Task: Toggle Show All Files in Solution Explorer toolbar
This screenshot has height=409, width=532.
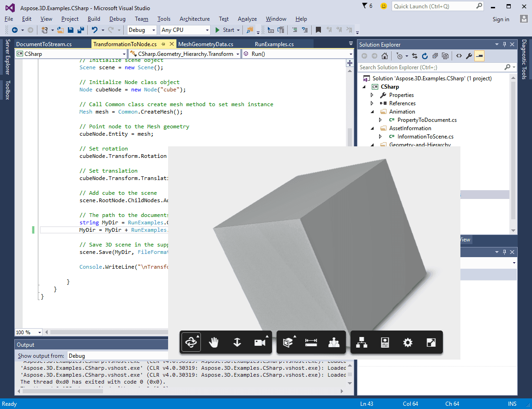Action: coord(445,56)
